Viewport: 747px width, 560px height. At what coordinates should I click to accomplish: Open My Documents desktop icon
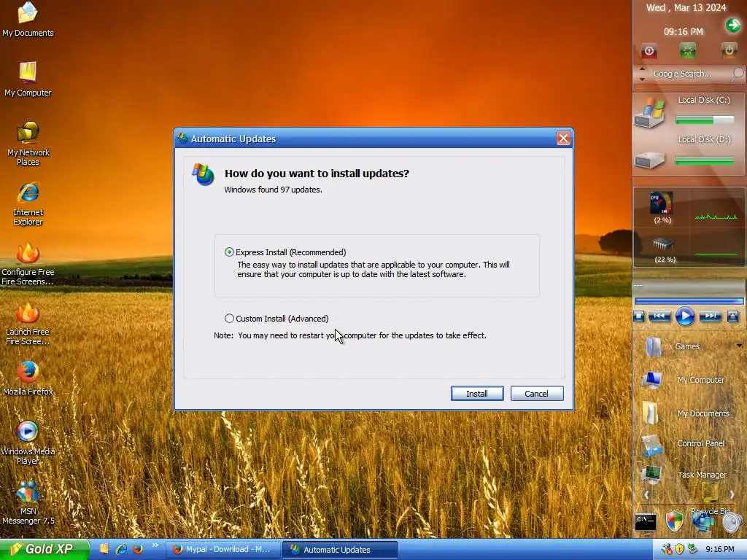pyautogui.click(x=28, y=19)
